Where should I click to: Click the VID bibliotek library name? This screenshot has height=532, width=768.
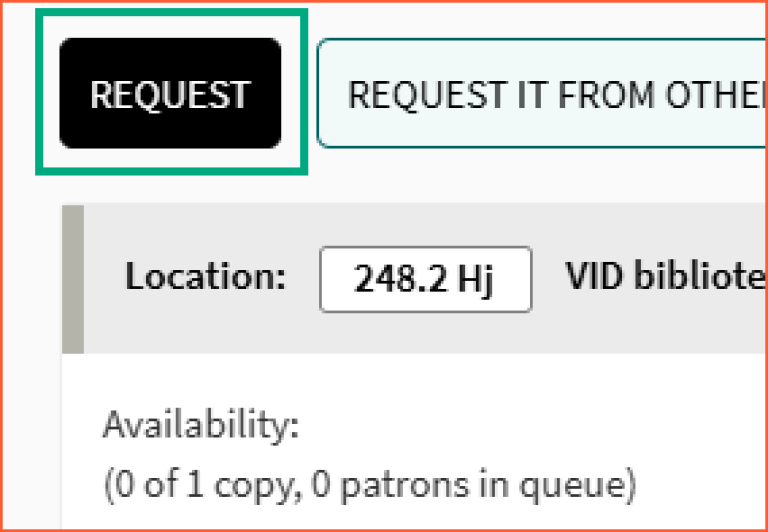tap(666, 276)
